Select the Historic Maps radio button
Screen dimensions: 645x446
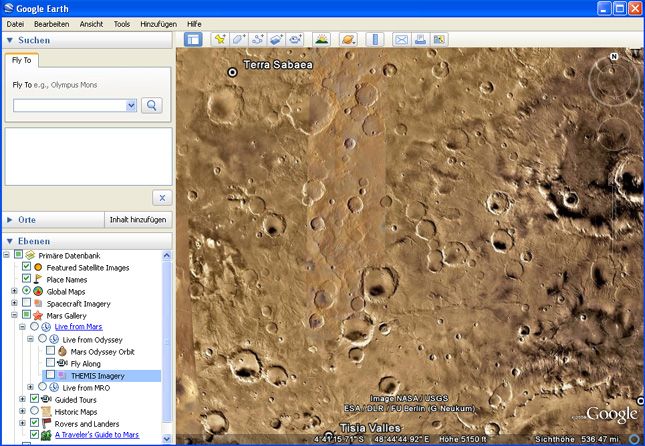(x=35, y=411)
